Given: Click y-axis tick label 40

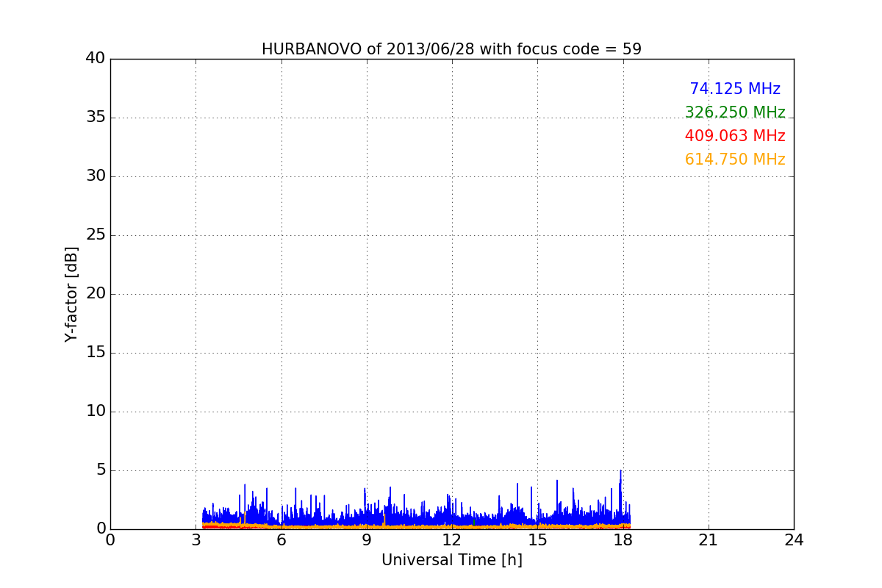Looking at the screenshot, I should click(x=96, y=59).
